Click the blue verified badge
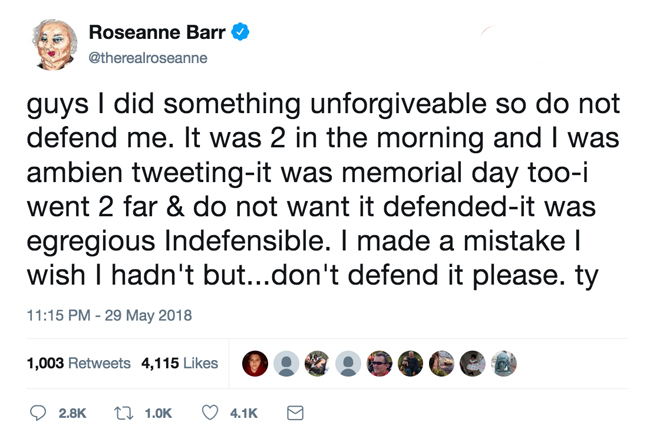Viewport: 650px width, 442px height. [x=241, y=32]
